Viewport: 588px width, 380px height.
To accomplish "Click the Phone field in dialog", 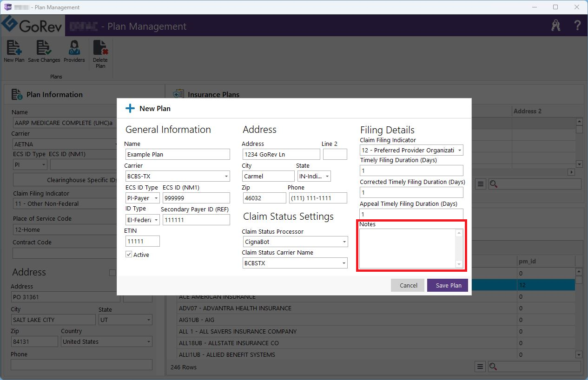I will (x=318, y=198).
